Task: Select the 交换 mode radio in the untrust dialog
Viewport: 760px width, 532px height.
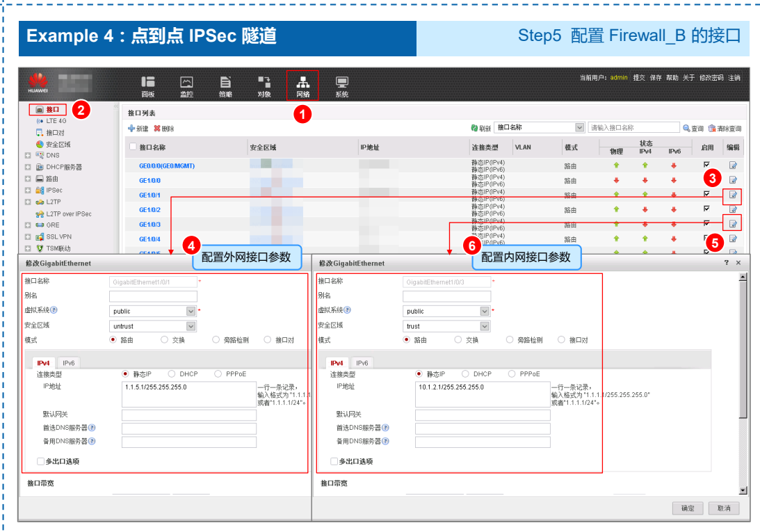Action: tap(165, 340)
